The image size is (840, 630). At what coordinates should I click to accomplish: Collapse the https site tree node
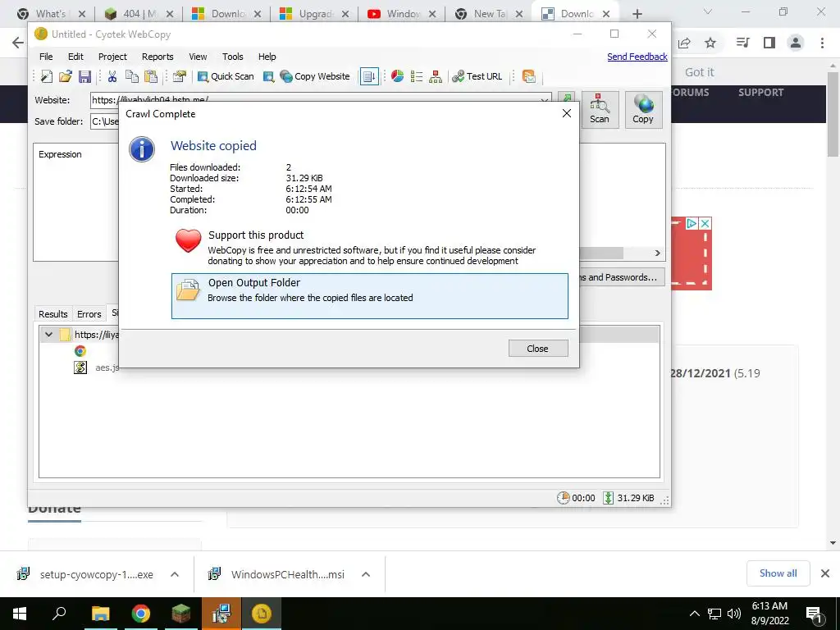pyautogui.click(x=48, y=335)
